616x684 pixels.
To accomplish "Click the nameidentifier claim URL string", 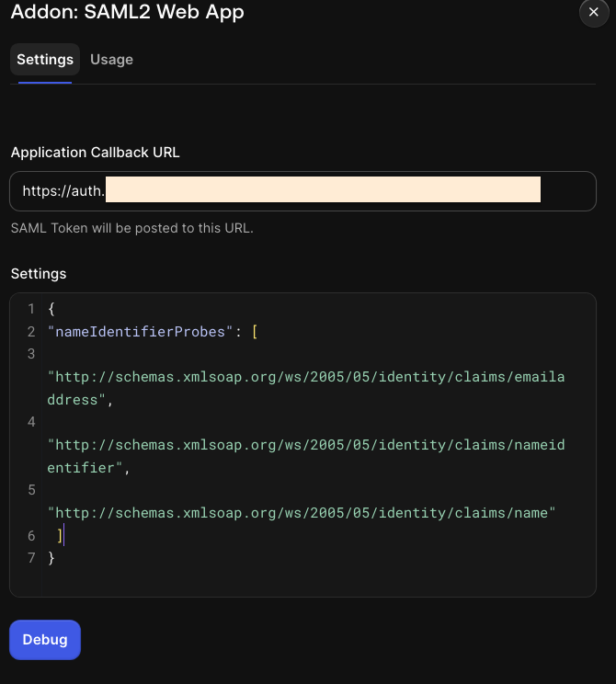I will coord(306,456).
